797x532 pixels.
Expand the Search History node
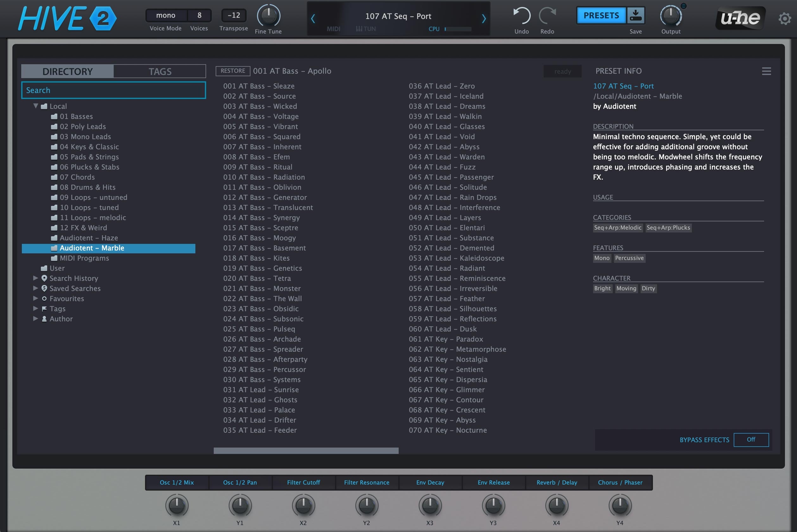pos(35,278)
